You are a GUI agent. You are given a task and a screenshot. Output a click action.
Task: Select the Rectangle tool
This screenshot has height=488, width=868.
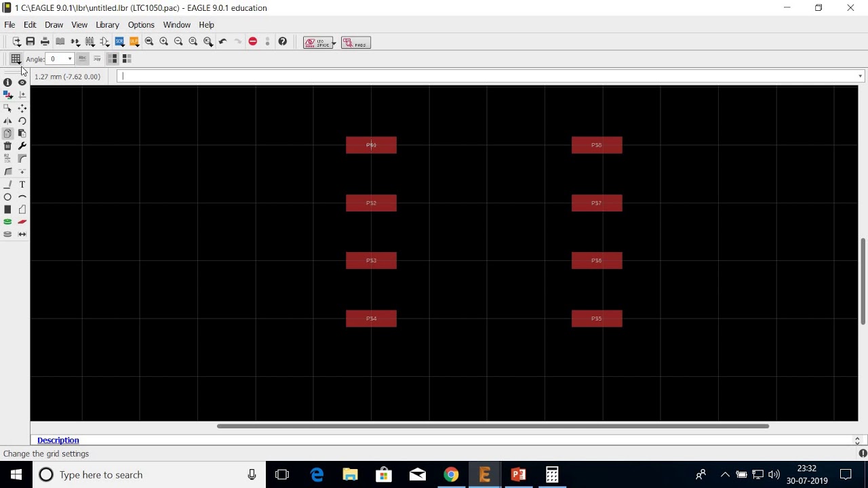[x=7, y=209]
